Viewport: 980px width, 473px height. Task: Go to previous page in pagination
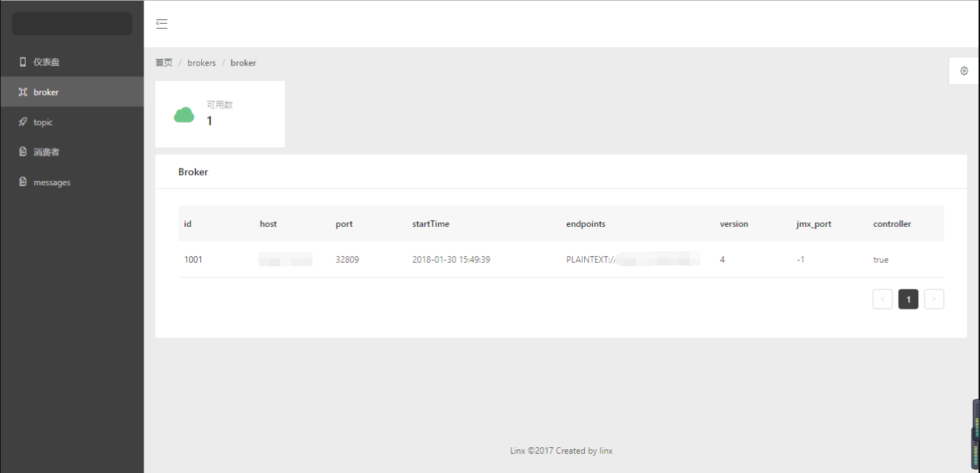pos(882,299)
